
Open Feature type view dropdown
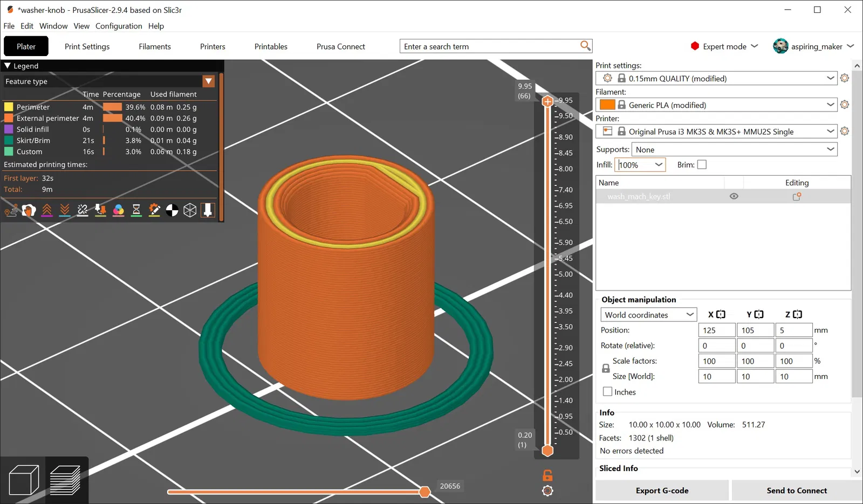(209, 81)
